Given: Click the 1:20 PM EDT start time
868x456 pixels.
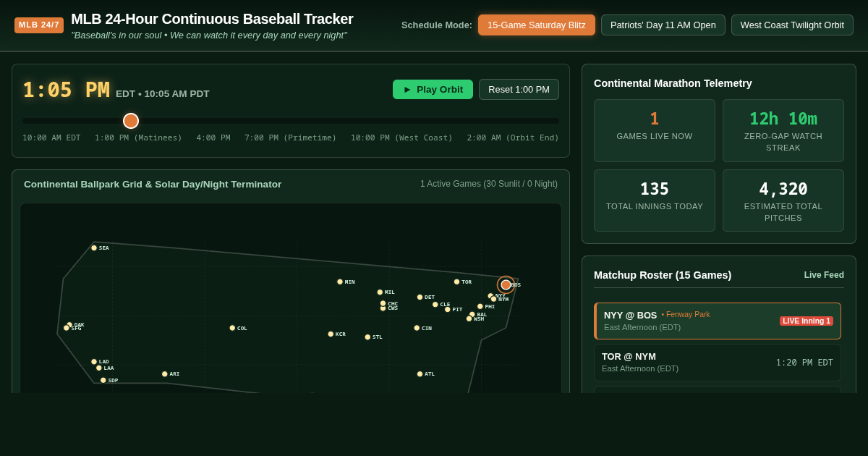Looking at the screenshot, I should pos(804,363).
